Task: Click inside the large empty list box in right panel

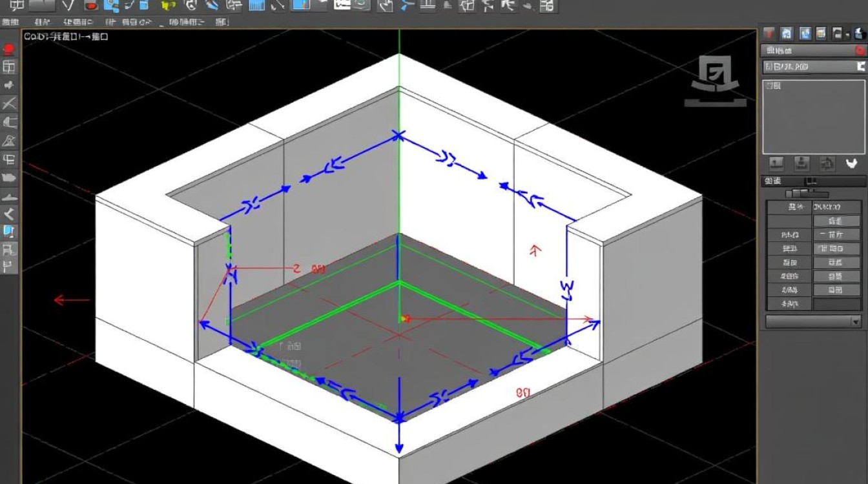Action: tap(813, 116)
